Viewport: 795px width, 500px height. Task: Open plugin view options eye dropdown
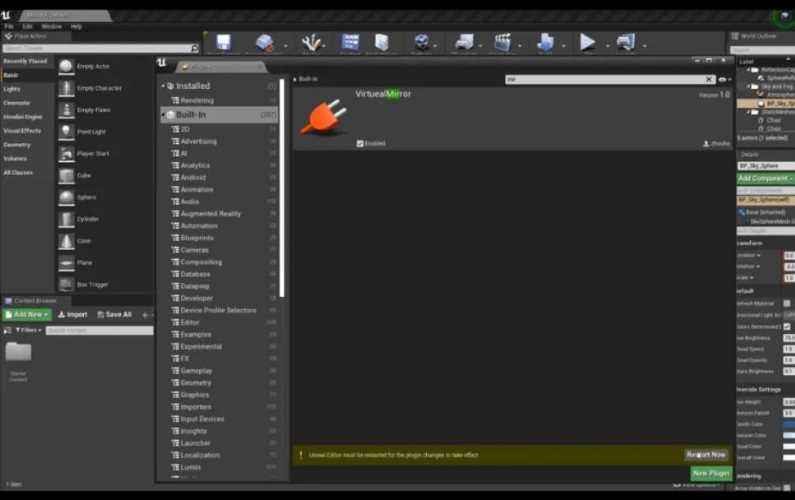725,79
